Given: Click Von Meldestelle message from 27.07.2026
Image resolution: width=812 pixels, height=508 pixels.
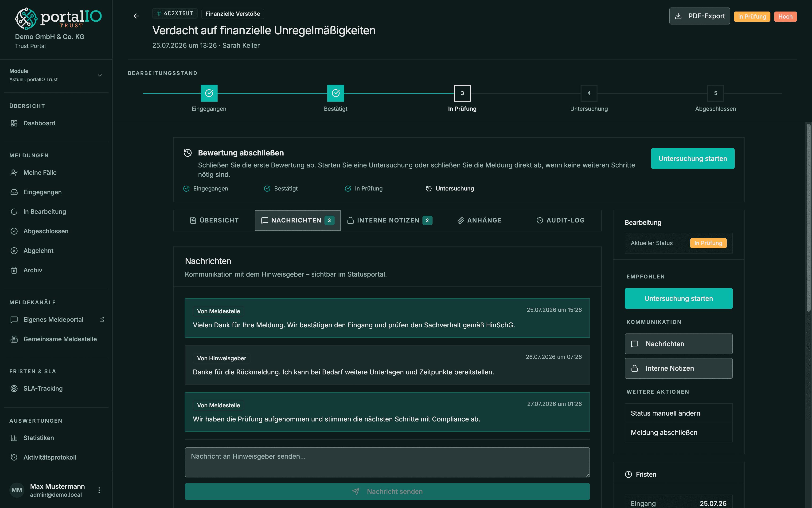Looking at the screenshot, I should point(387,412).
